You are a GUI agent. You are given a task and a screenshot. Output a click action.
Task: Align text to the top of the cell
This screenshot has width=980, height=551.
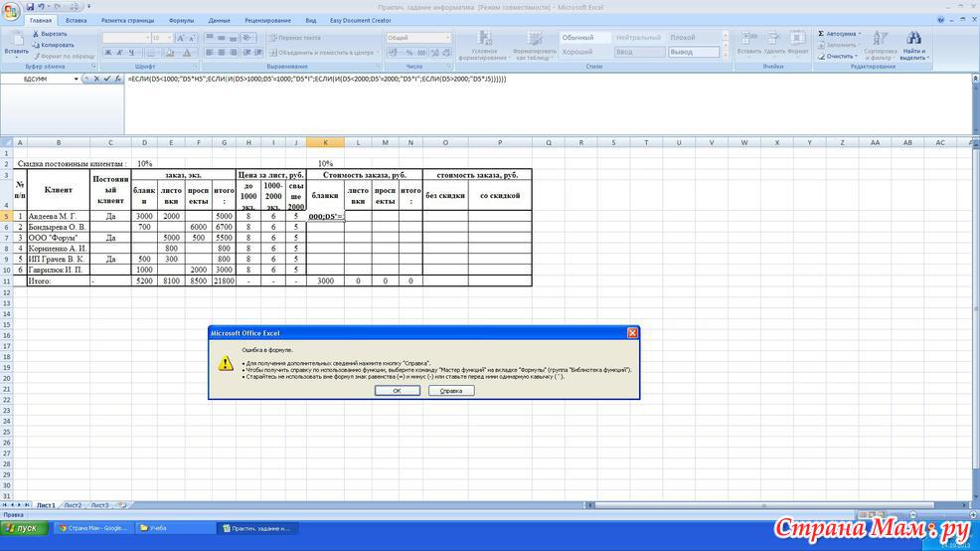[210, 38]
